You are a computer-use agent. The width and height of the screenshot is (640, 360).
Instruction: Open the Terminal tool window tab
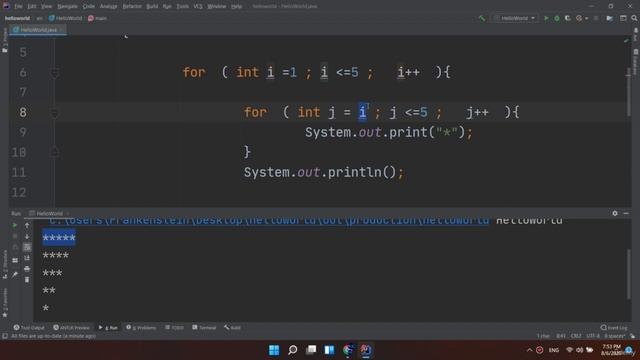tap(204, 327)
